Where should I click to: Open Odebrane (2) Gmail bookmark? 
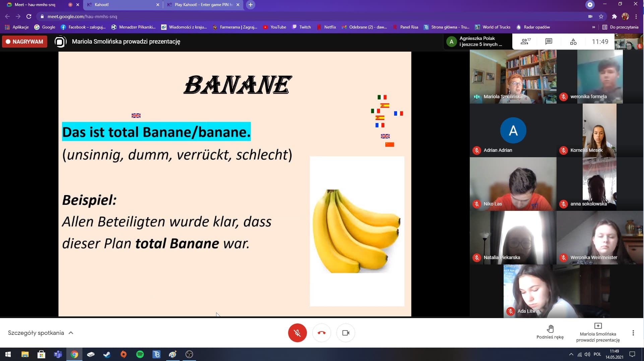[x=364, y=27]
